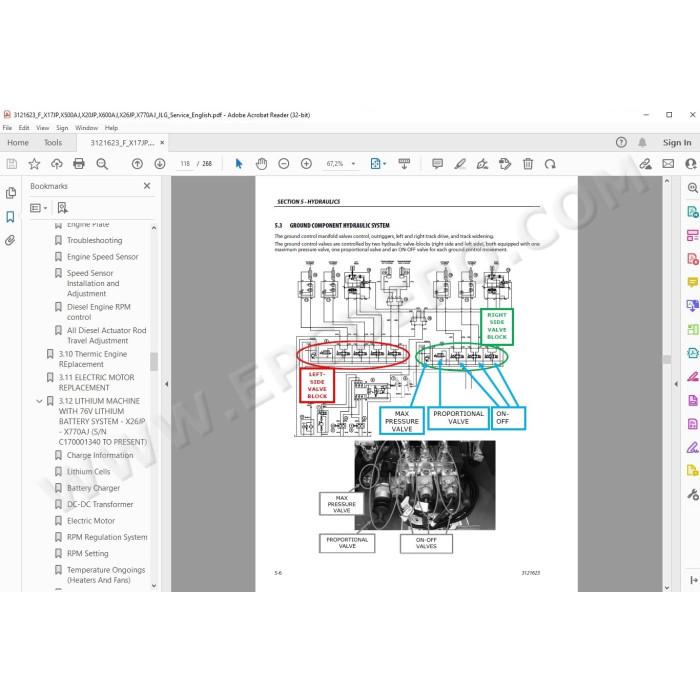Open Diesel Engine RPM control bookmark
Screen dimensions: 700x700
click(99, 312)
